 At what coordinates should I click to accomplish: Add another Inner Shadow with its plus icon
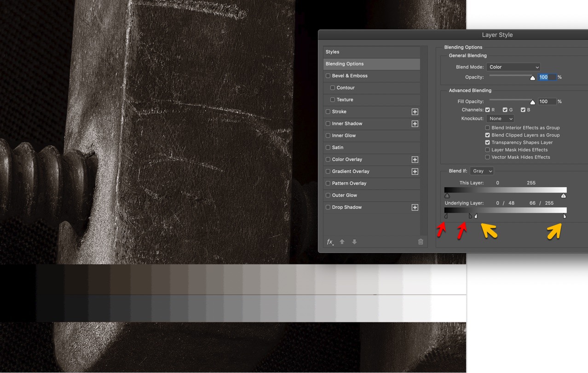click(415, 123)
